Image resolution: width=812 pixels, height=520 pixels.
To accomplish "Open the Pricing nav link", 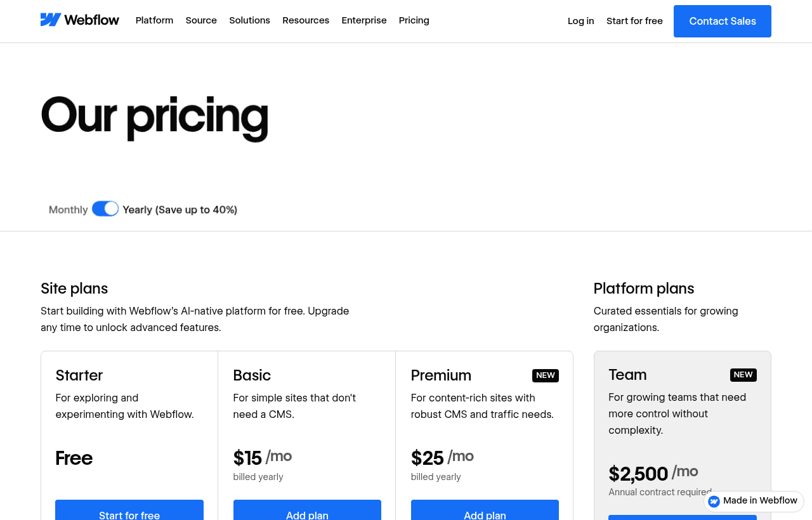I will pos(414,20).
